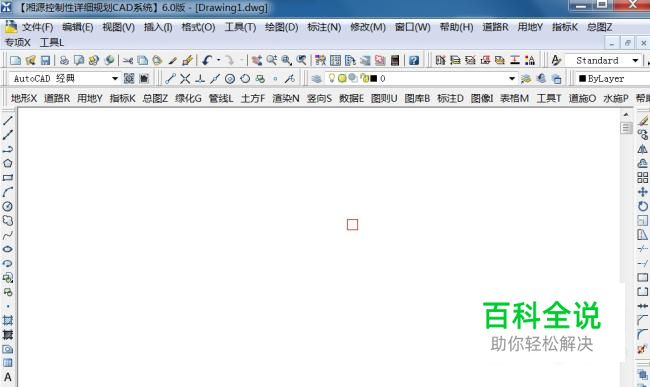Select the Array tool in modify toolbar

tap(643, 178)
